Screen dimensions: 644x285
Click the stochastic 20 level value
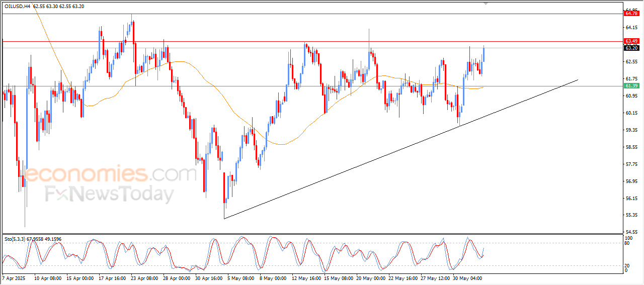coord(627,265)
